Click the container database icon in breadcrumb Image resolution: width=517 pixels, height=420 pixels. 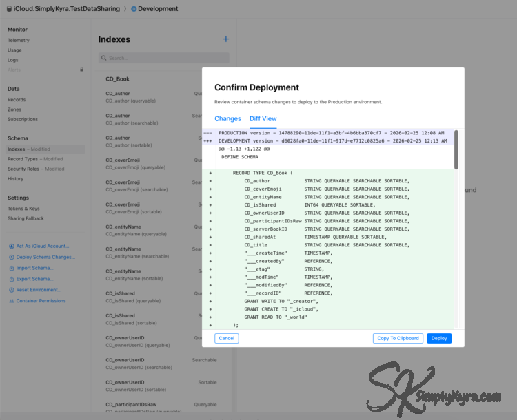pos(9,9)
